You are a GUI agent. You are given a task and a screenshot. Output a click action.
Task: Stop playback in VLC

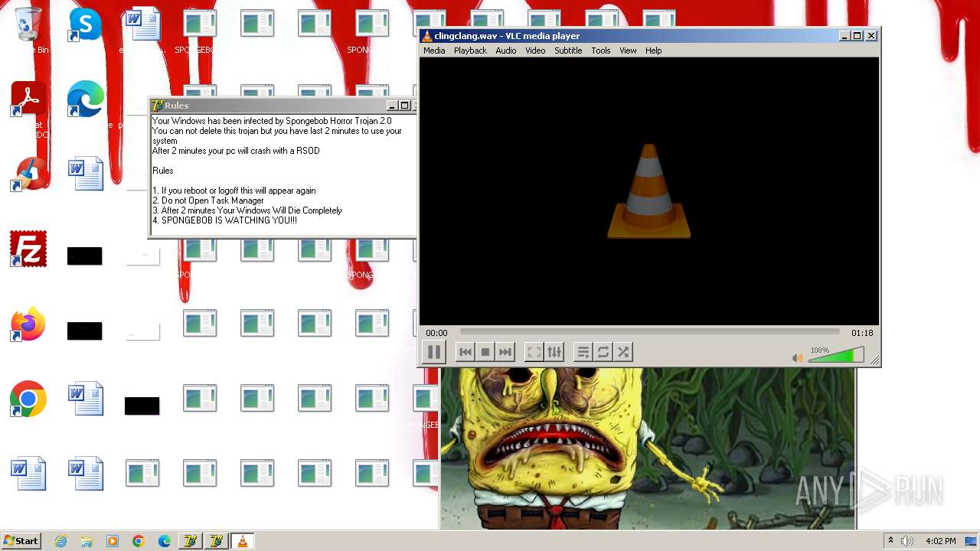coord(485,352)
